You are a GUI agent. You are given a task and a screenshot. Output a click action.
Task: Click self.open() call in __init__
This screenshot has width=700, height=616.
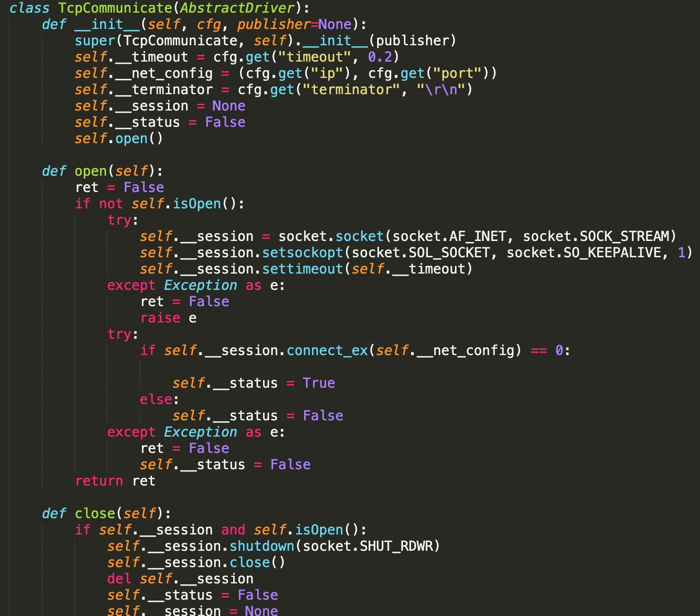pyautogui.click(x=119, y=139)
